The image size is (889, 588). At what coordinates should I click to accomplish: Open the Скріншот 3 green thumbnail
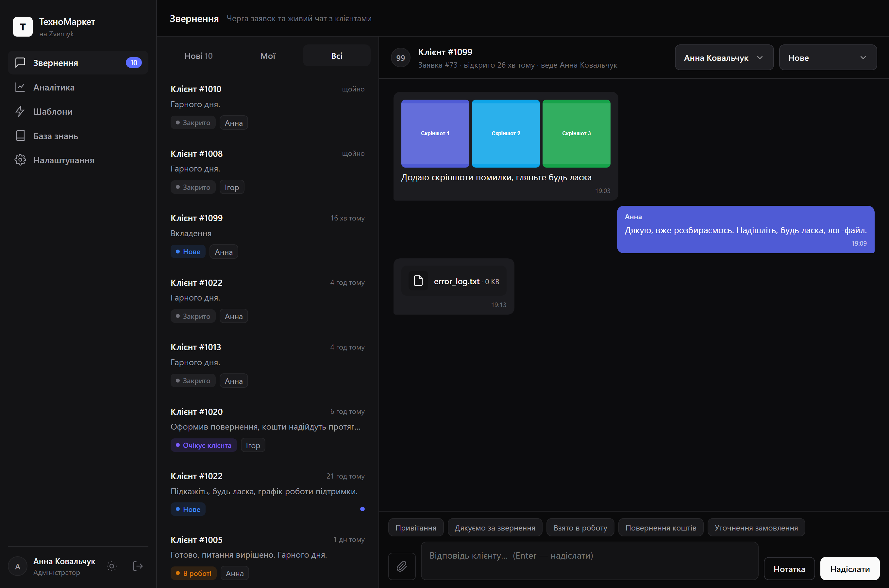pyautogui.click(x=576, y=134)
